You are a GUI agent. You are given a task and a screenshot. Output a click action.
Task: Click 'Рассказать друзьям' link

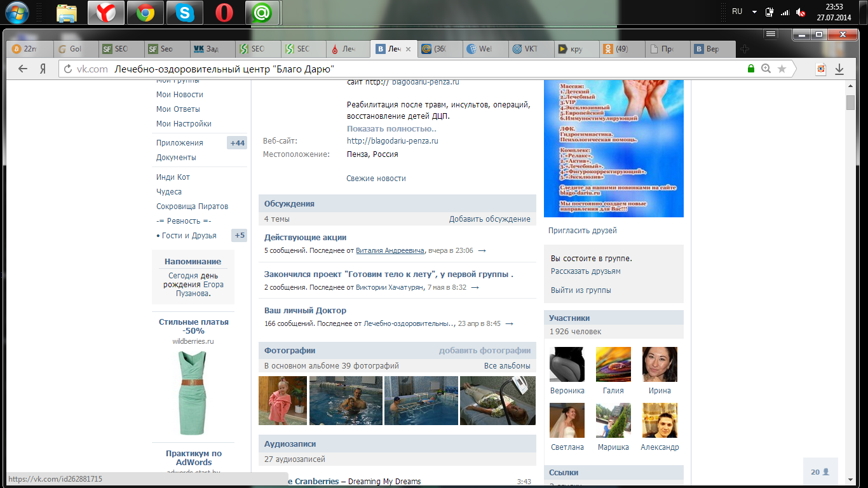(586, 271)
